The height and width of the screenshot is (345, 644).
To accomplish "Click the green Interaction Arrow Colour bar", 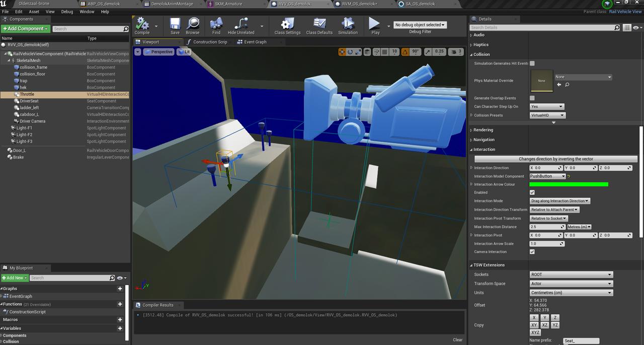I will (x=569, y=184).
